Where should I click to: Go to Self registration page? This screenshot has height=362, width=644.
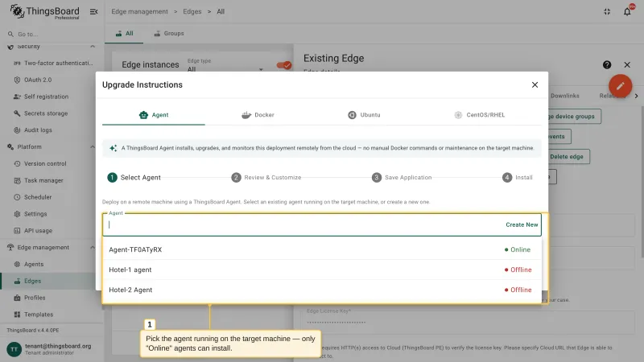pos(52,97)
